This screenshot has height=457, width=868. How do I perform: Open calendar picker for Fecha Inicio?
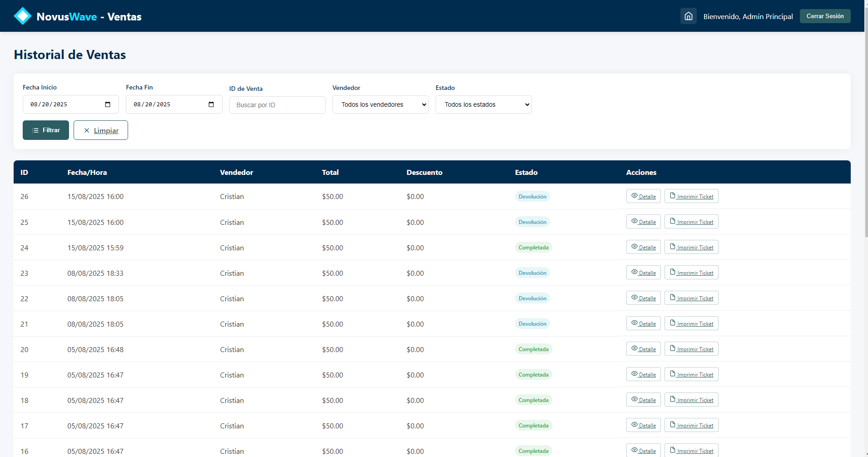point(108,104)
